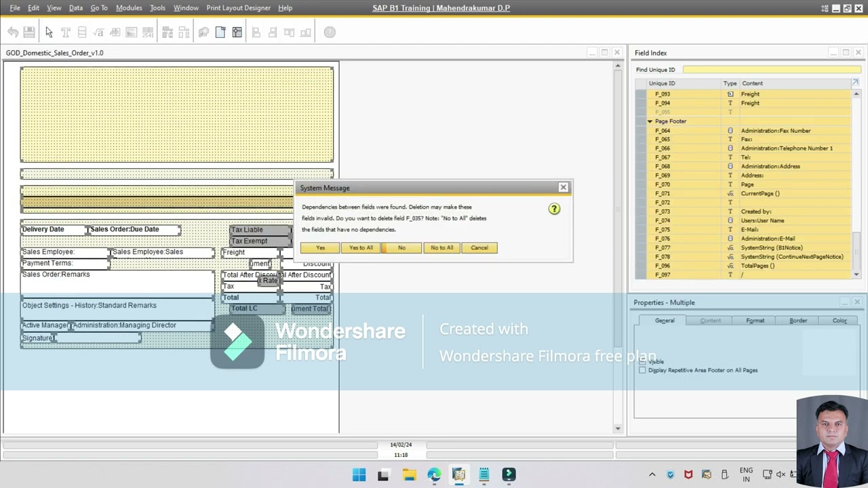Viewport: 868px width, 488px height.
Task: Open the Go To menu
Action: coord(99,7)
